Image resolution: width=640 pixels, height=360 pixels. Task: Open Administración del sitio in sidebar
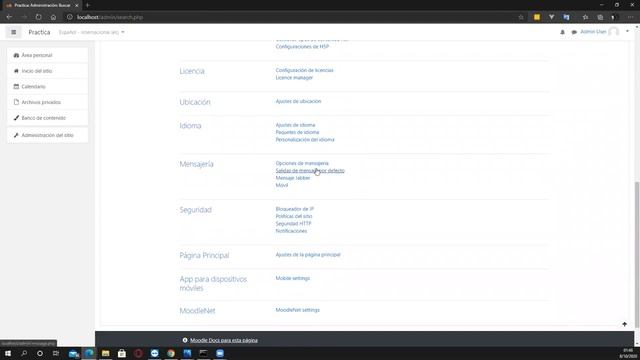[x=47, y=135]
